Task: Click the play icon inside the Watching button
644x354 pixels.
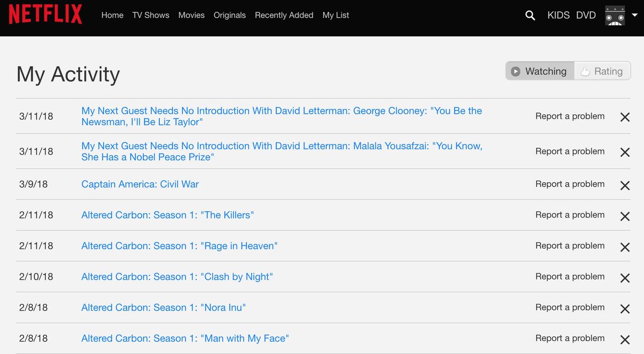Action: click(515, 70)
